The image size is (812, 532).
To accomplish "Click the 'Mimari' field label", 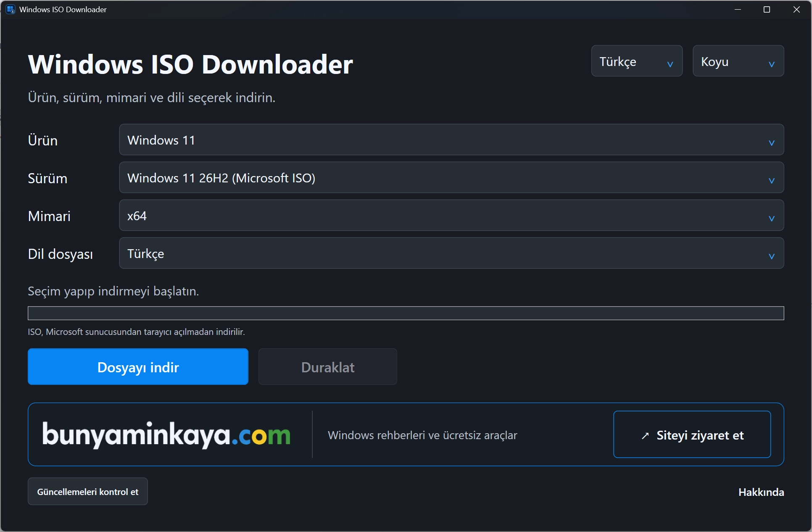I will pos(49,216).
